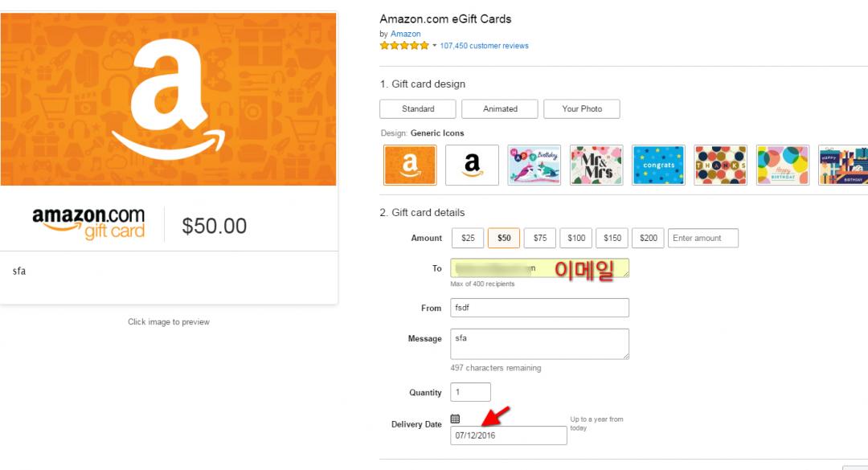Viewport: 868px width, 470px height.
Task: Open the delivery date calendar icon
Action: point(455,419)
